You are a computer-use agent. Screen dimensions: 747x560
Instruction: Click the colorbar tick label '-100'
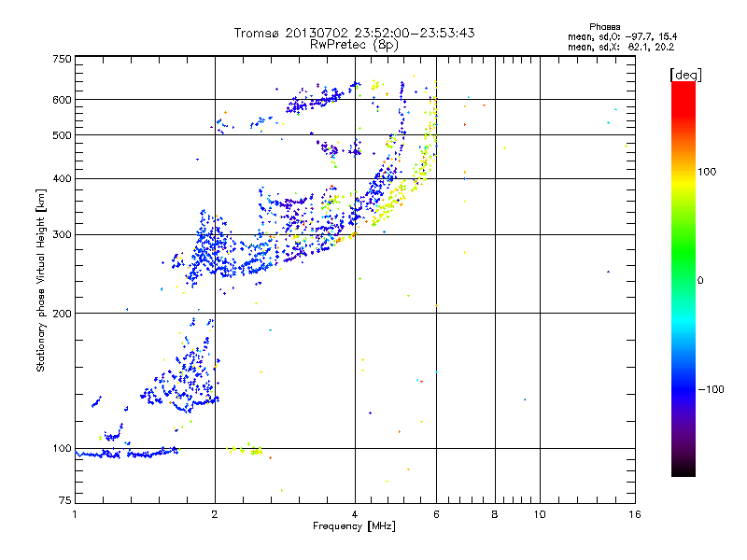click(712, 389)
